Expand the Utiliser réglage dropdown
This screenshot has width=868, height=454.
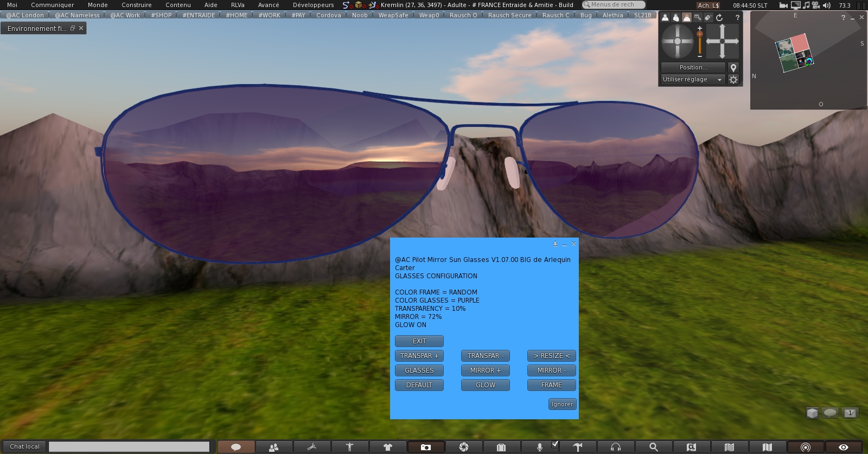[693, 80]
